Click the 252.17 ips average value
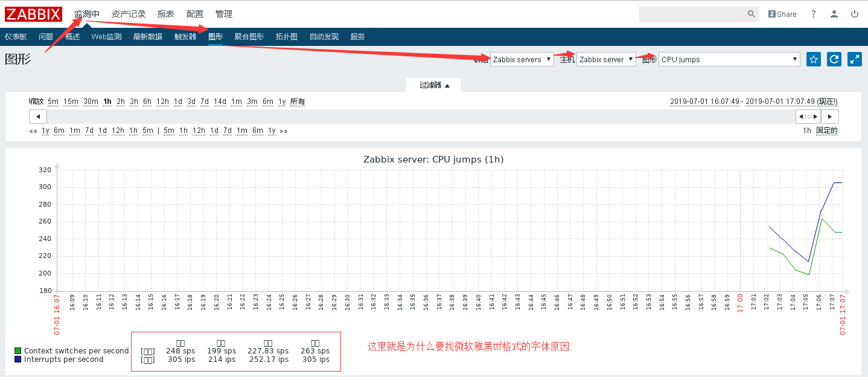 tap(269, 359)
